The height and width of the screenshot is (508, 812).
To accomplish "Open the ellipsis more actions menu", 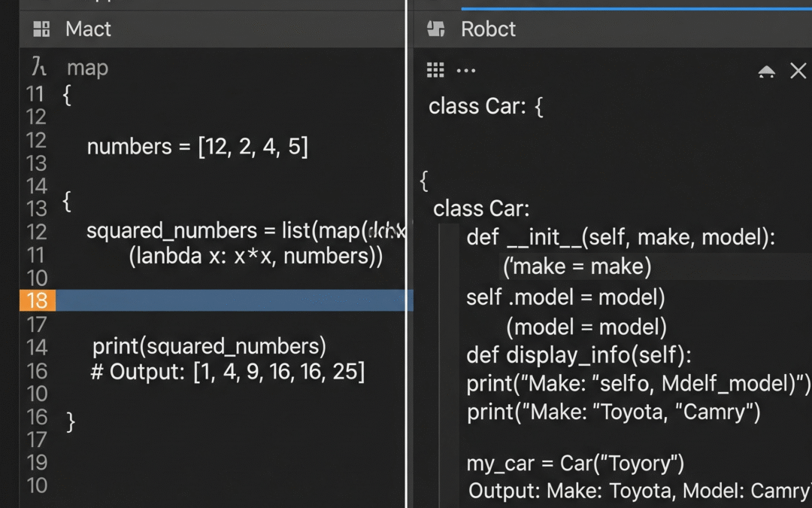I will pyautogui.click(x=466, y=71).
